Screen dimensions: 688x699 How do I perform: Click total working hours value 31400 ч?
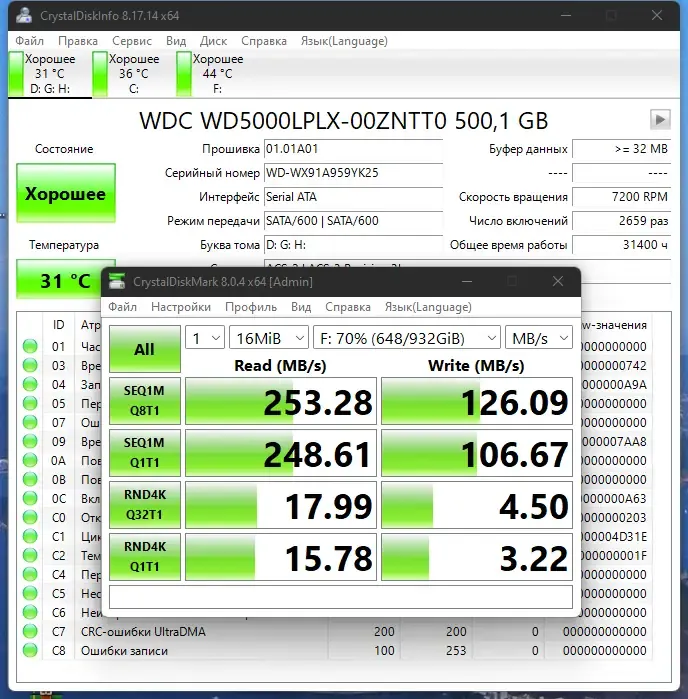coord(621,245)
